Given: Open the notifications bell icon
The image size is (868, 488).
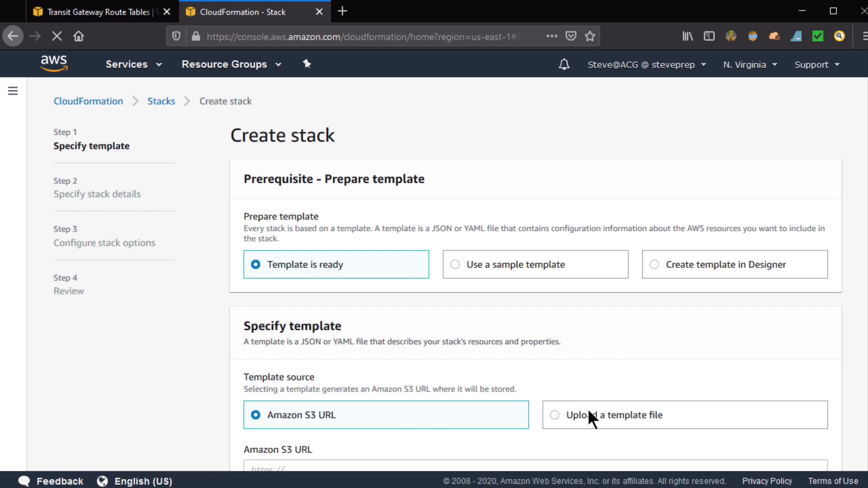Looking at the screenshot, I should click(x=564, y=65).
